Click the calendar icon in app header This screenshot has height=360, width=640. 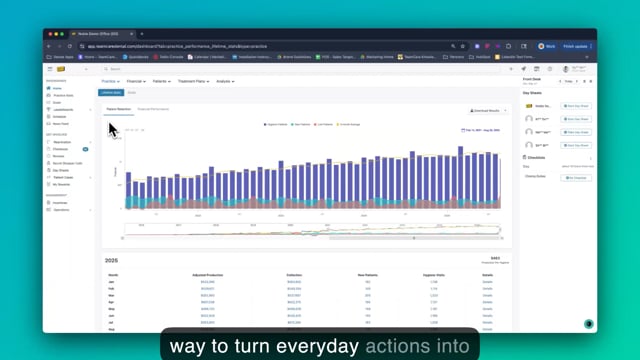pyautogui.click(x=537, y=69)
